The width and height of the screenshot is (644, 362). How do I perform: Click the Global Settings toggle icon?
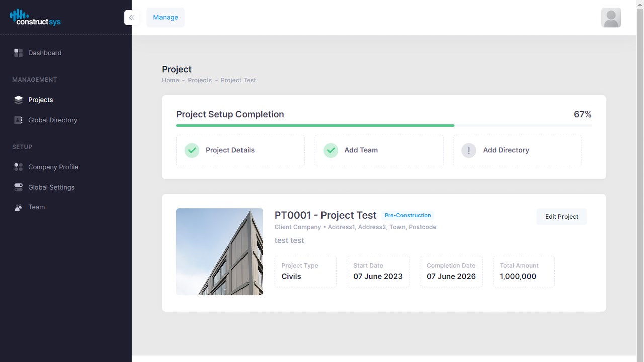click(19, 187)
